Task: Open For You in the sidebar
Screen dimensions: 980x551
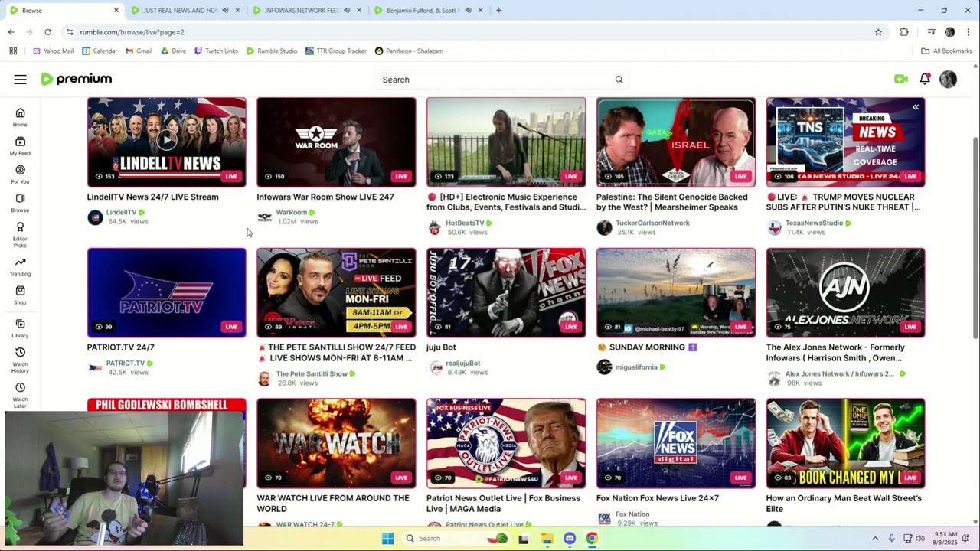Action: pos(20,174)
